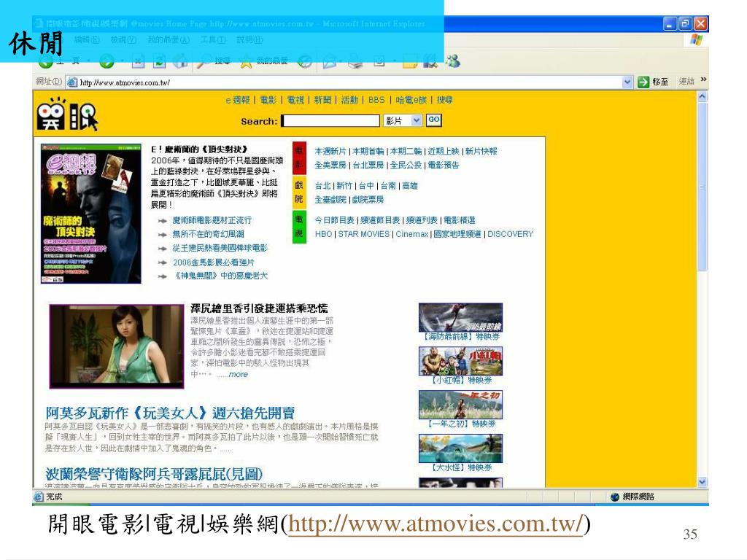747x560 pixels.
Task: Open the HBO channel link
Action: [323, 234]
